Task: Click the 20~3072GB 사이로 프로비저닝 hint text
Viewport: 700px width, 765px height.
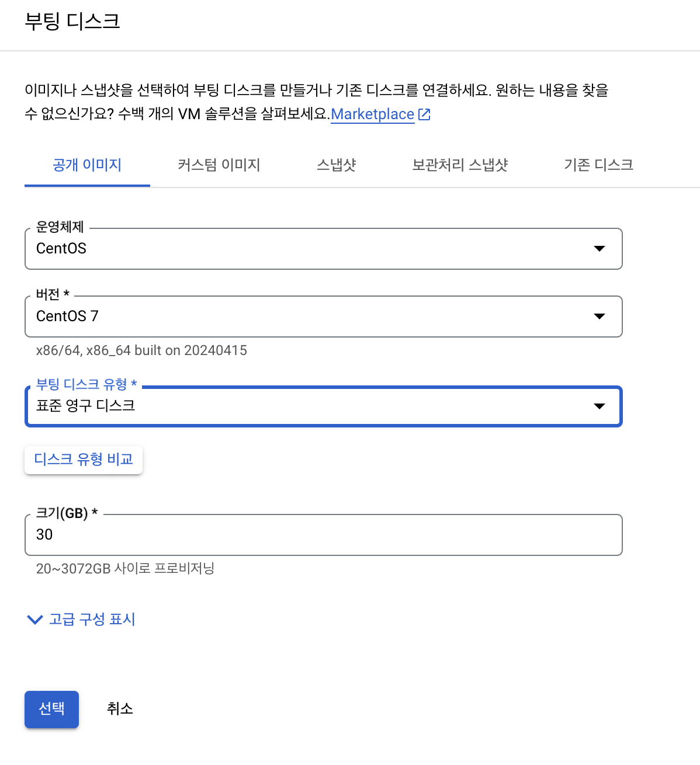Action: coord(125,568)
